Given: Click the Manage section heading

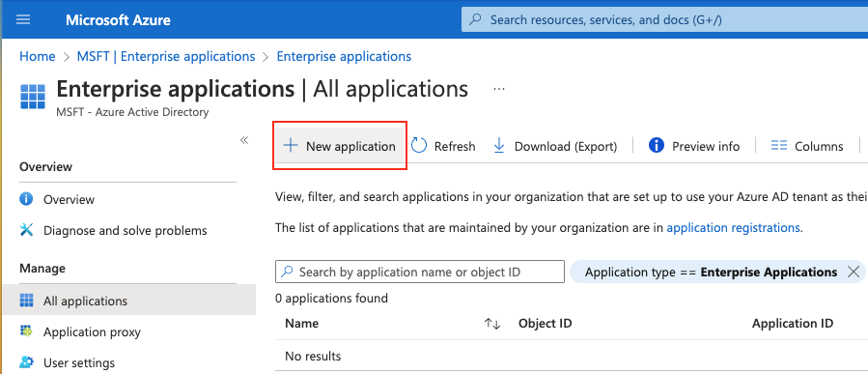Looking at the screenshot, I should tap(42, 268).
